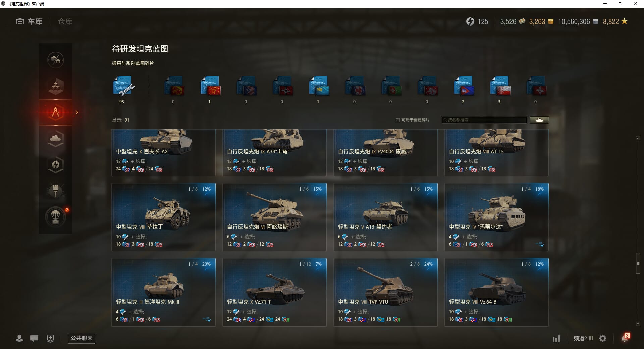Click the scrollbar down arrow of blueprint list
This screenshot has height=349, width=644.
tap(638, 324)
